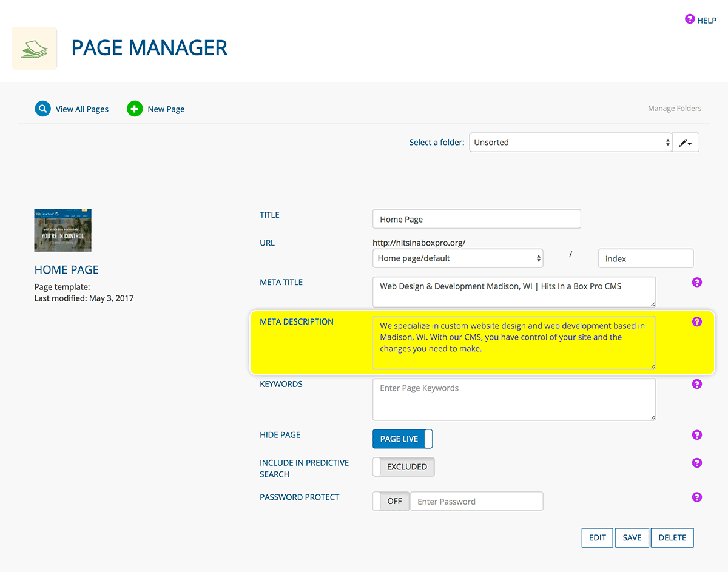Viewport: 728px width, 572px height.
Task: Click the index URL slug field
Action: click(645, 258)
